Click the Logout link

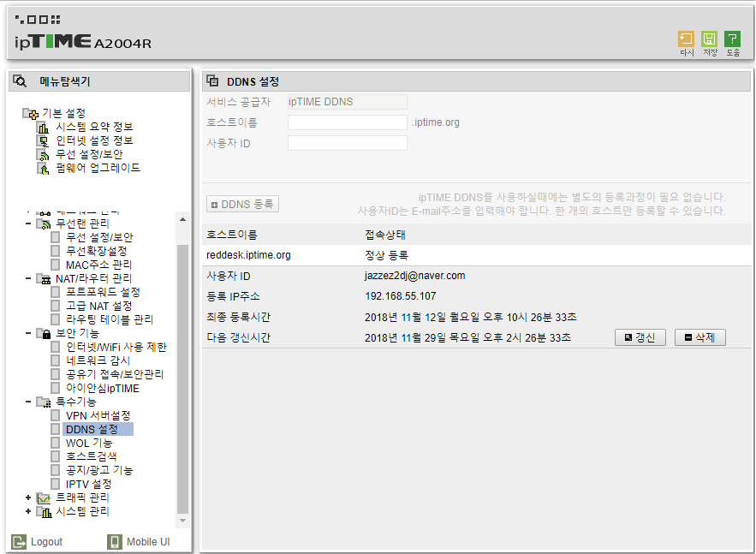(x=46, y=542)
